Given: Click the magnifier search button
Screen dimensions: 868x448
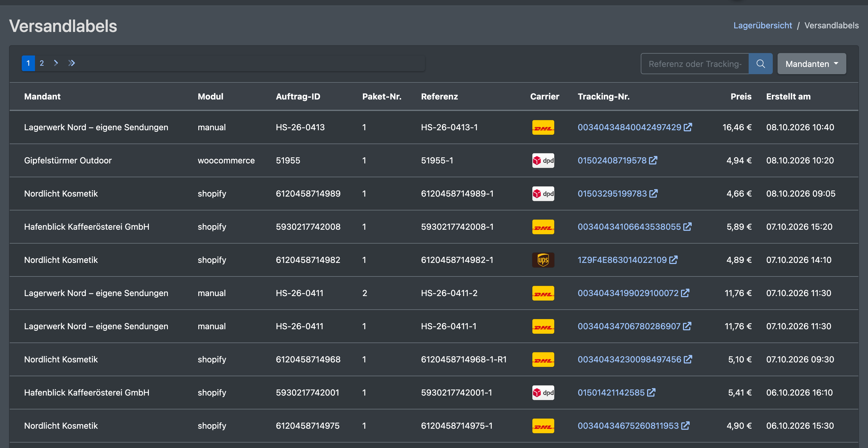Looking at the screenshot, I should tap(760, 63).
